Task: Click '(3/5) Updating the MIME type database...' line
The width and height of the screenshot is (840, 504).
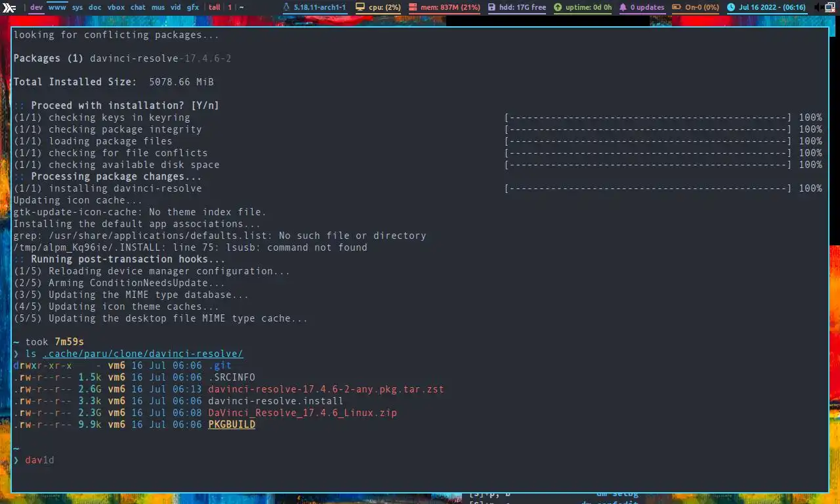Action: point(131,295)
